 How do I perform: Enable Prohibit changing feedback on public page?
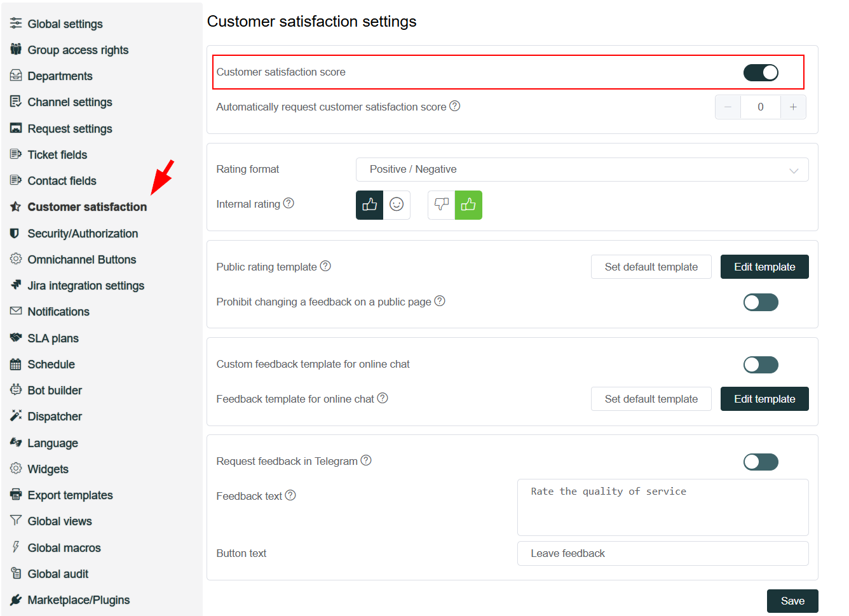(761, 302)
